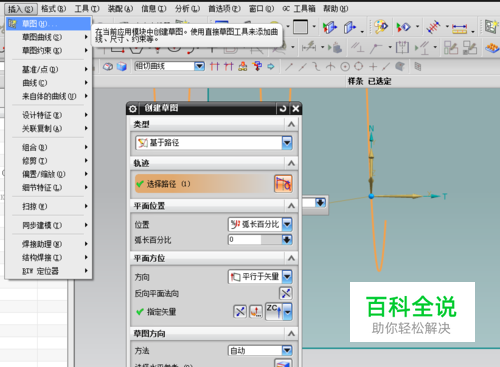Click the square icon under 选择水平参考
This screenshot has width=500, height=367.
coord(283,363)
